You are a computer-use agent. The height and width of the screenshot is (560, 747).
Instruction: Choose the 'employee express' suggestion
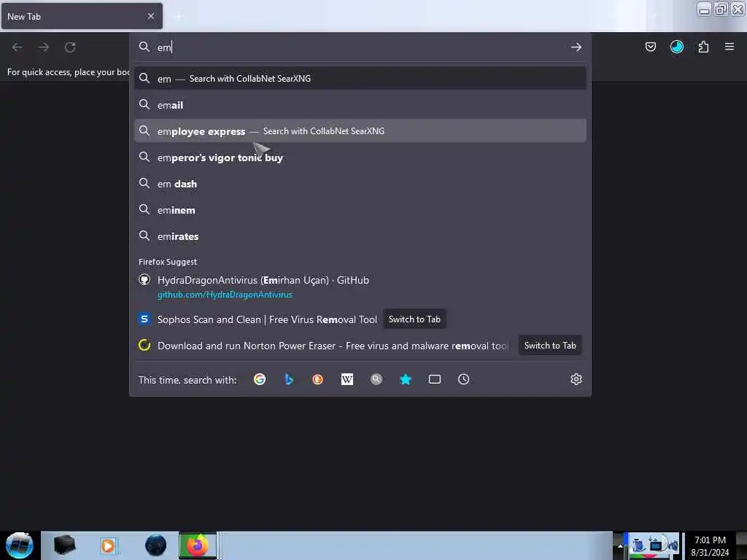point(360,131)
